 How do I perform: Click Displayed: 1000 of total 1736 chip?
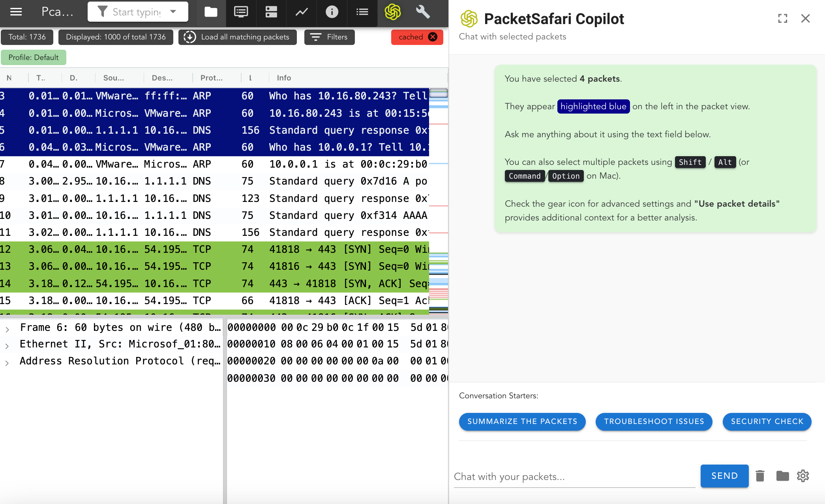click(x=116, y=37)
